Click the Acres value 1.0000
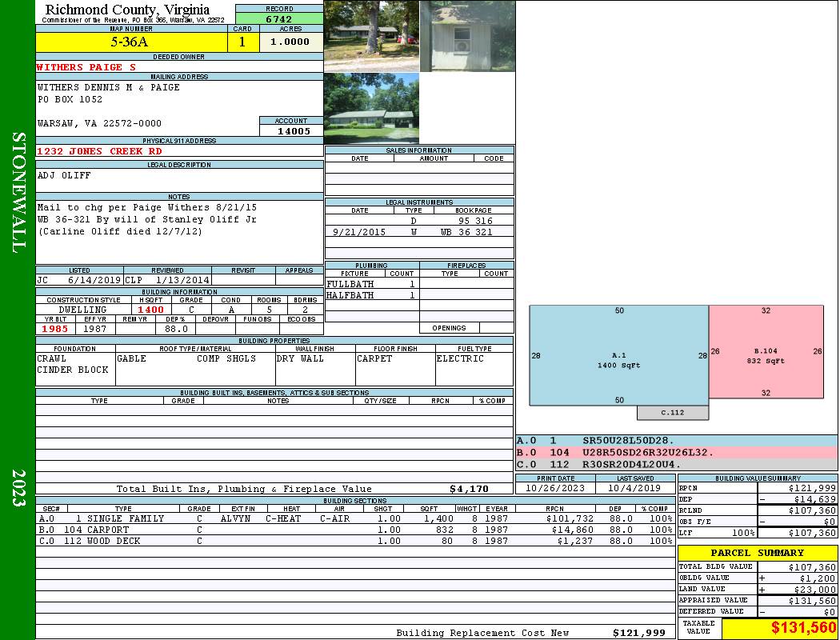The image size is (840, 640). (x=290, y=42)
